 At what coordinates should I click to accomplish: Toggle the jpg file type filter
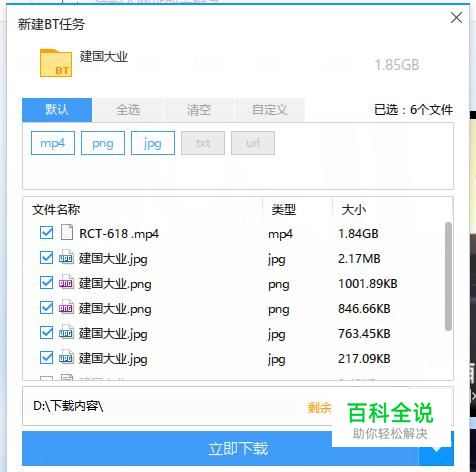coord(153,143)
